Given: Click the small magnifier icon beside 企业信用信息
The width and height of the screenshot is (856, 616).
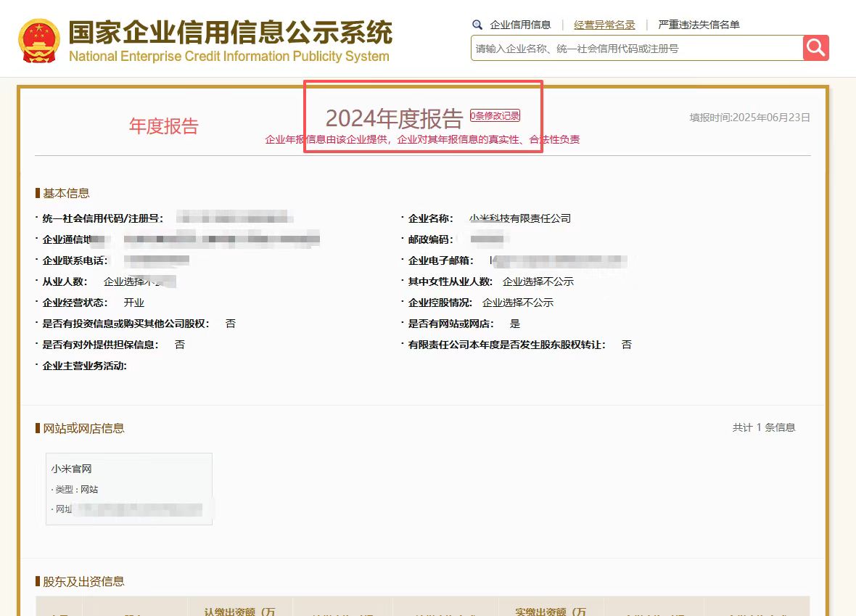Looking at the screenshot, I should (477, 24).
